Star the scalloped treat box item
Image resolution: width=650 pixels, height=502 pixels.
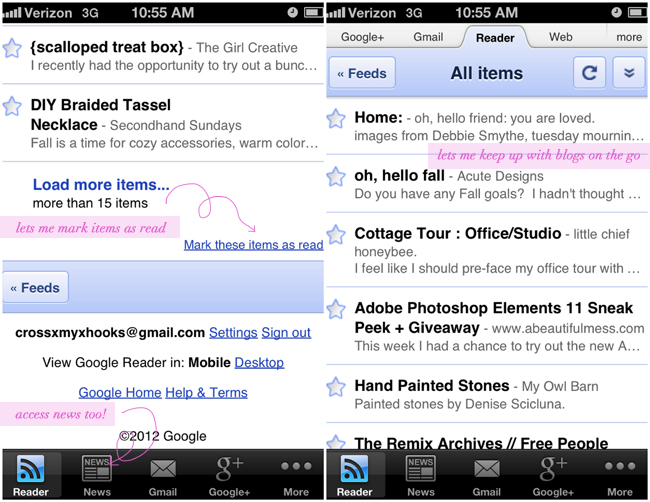12,48
